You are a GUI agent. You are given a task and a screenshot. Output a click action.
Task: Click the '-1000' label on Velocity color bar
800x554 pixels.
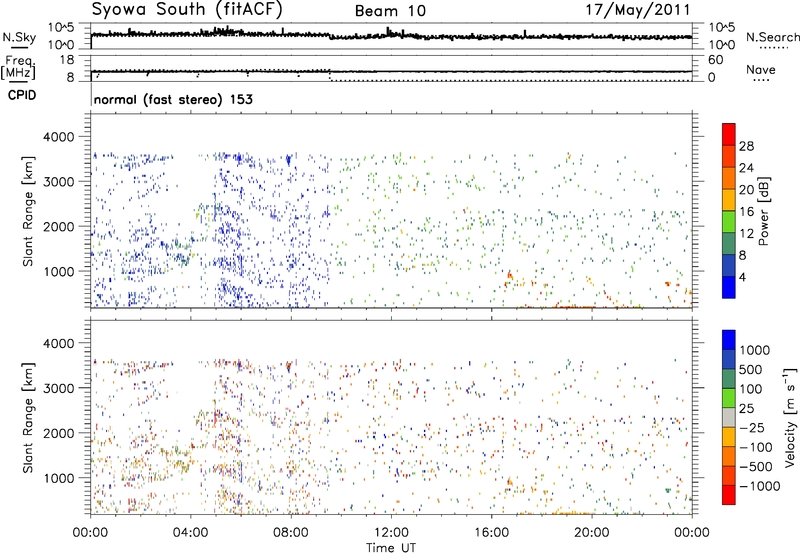tap(759, 486)
